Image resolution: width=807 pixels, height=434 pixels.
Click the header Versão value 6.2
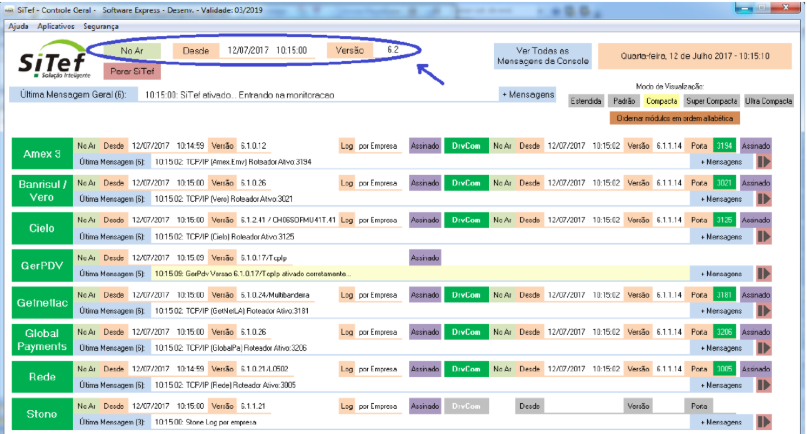click(x=393, y=50)
